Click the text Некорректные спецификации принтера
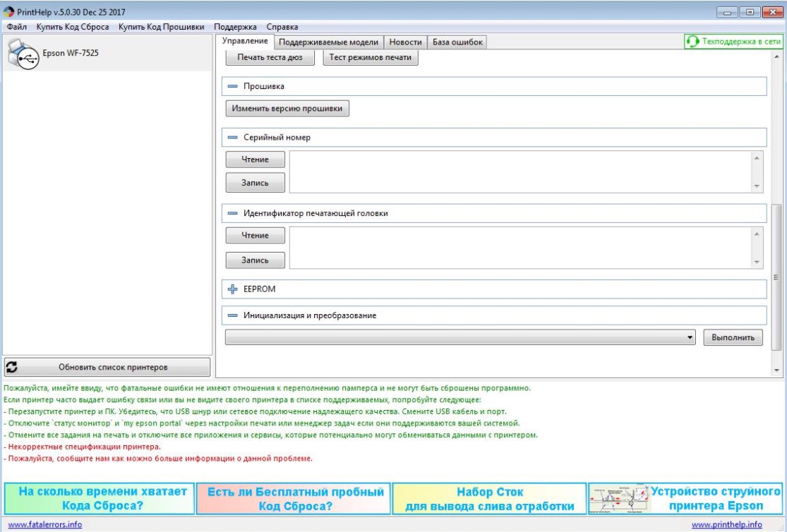This screenshot has width=787, height=532. (84, 447)
